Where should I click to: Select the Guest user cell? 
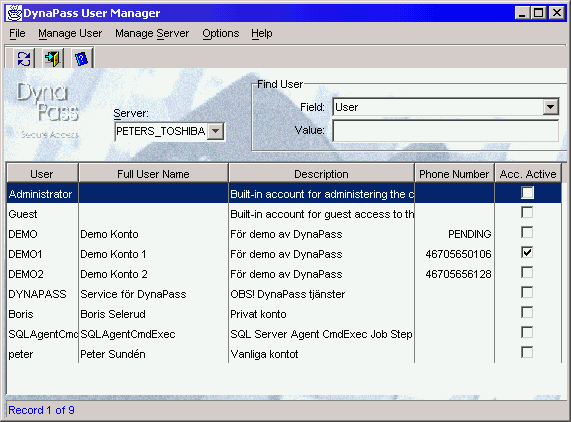pyautogui.click(x=42, y=214)
